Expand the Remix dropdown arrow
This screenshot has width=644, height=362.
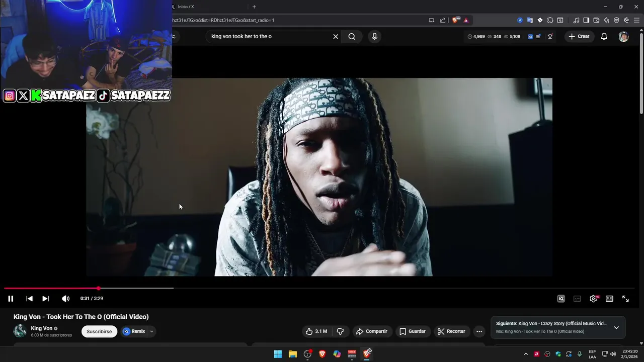click(x=151, y=331)
